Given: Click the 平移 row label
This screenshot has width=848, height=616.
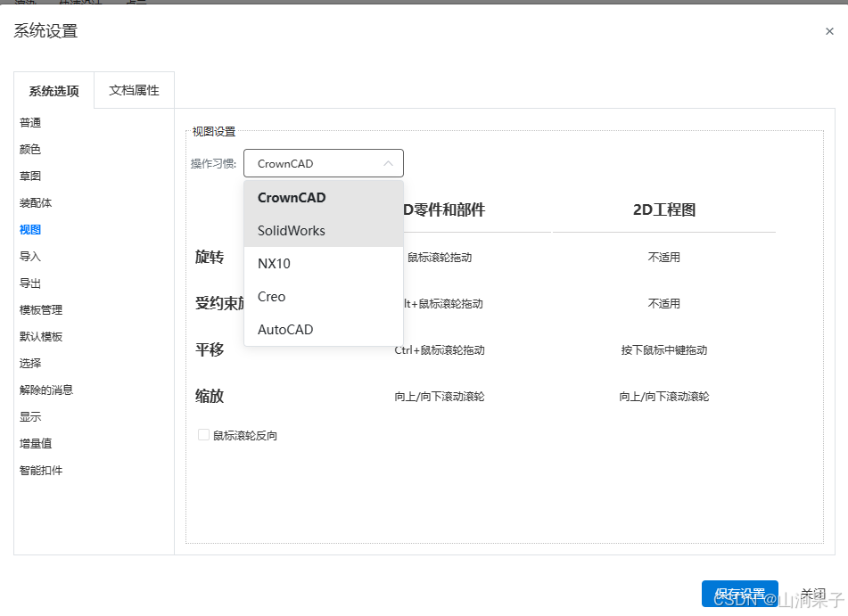Looking at the screenshot, I should [210, 350].
